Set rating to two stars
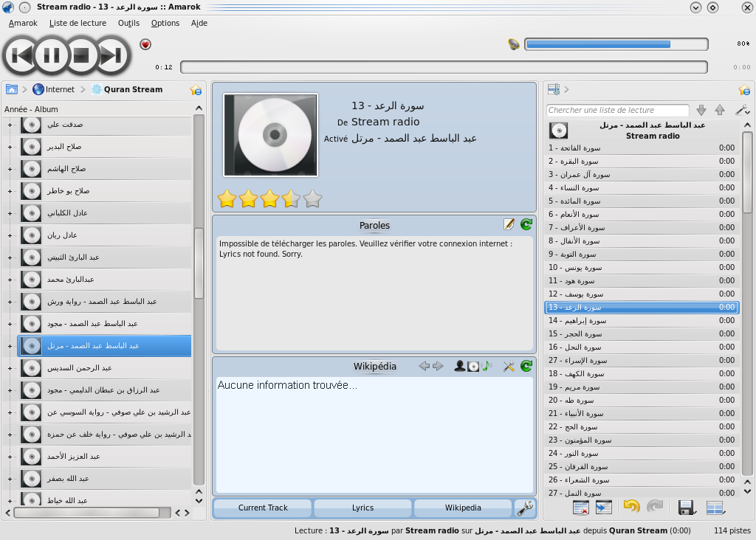756x540 pixels. click(x=248, y=198)
